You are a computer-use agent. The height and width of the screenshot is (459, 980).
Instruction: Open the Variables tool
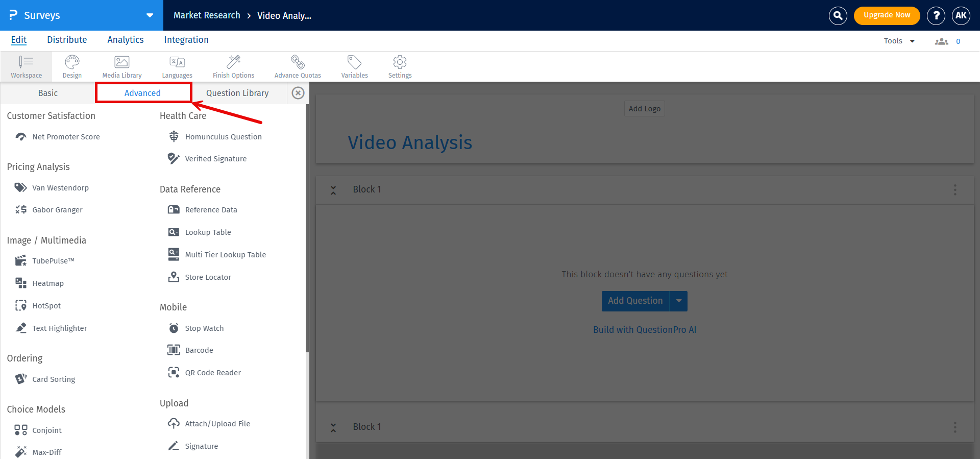point(354,66)
